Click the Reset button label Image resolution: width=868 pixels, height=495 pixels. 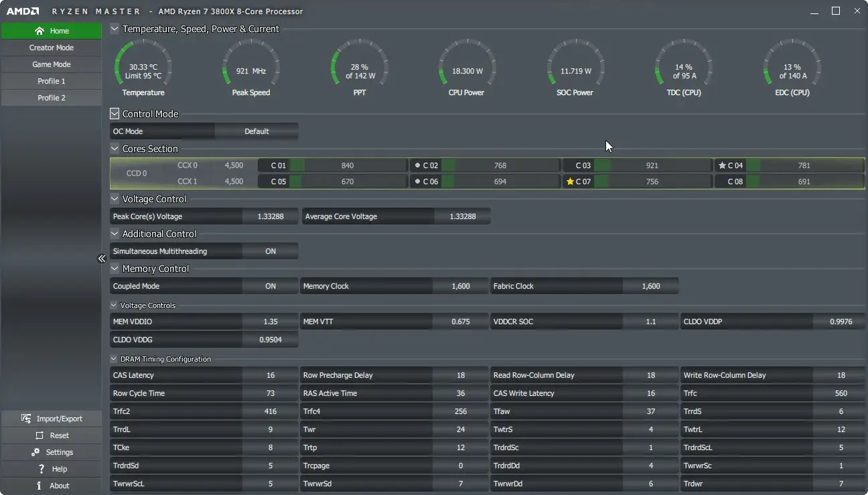tap(60, 435)
